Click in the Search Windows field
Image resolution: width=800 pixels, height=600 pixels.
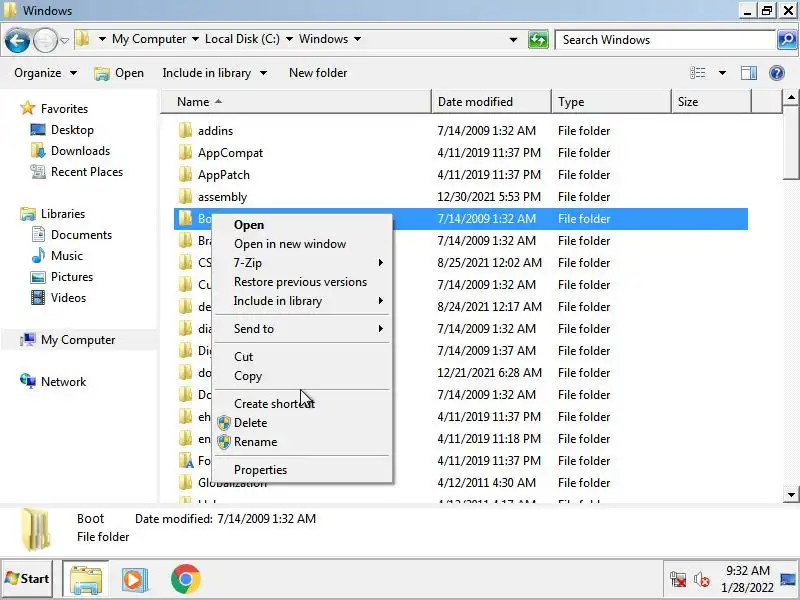point(666,40)
